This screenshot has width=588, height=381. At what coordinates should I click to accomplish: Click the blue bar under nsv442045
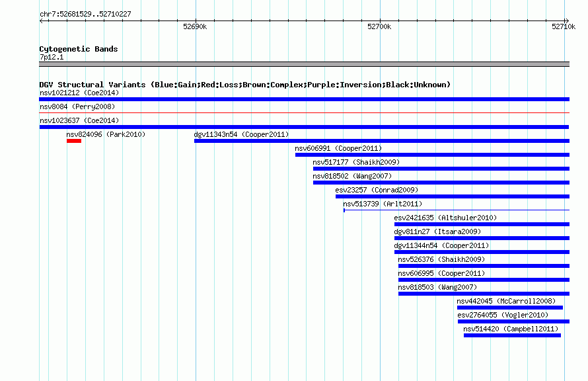[510, 308]
